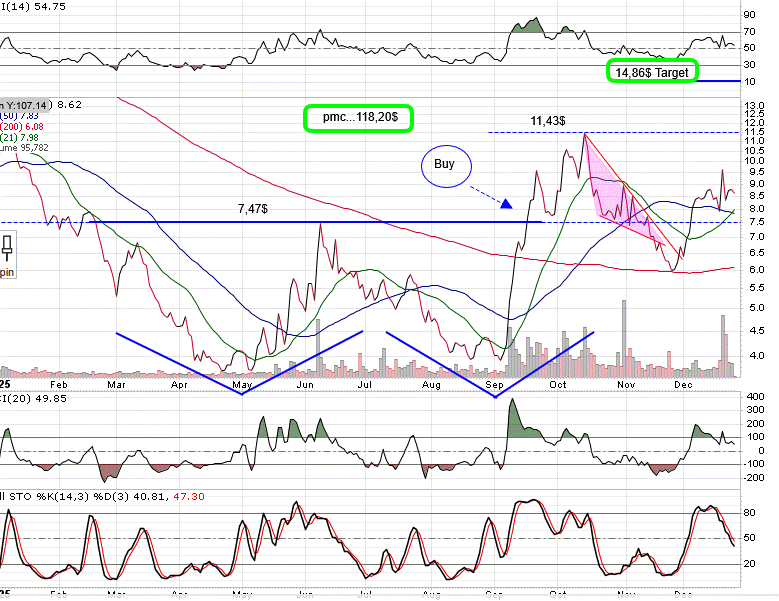Click the Oct marker on the time axis

click(557, 383)
